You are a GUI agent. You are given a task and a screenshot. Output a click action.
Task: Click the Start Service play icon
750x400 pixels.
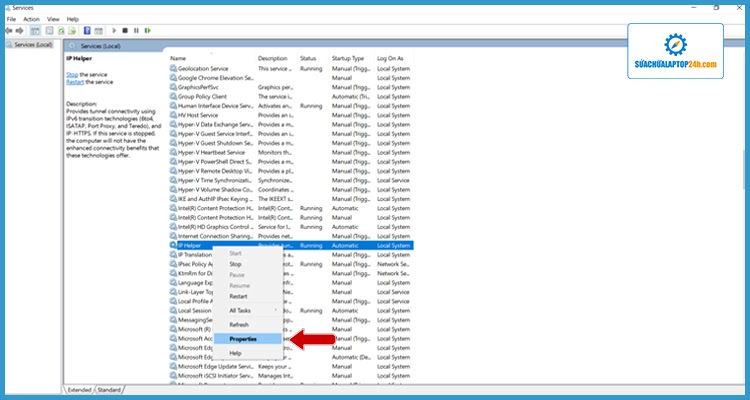click(x=113, y=31)
